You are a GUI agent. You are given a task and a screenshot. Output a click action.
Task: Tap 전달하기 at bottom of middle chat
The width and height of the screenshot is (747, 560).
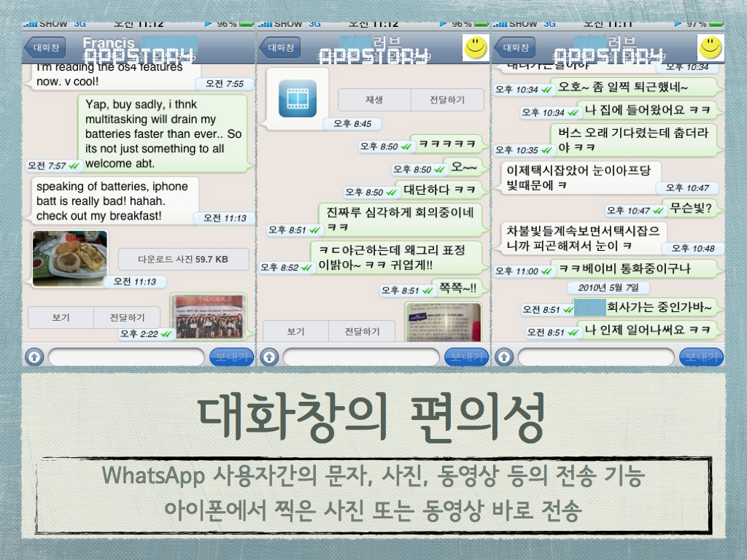point(362,332)
